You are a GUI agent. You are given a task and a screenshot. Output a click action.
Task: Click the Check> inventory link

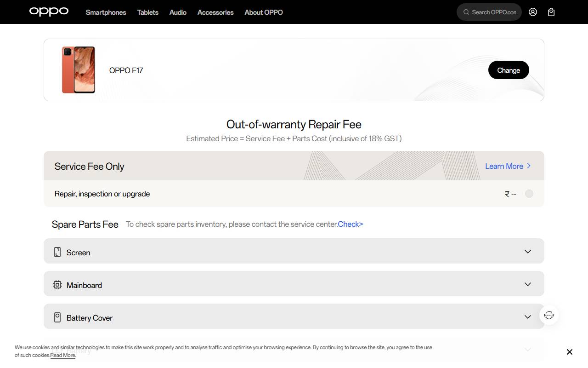coord(351,224)
